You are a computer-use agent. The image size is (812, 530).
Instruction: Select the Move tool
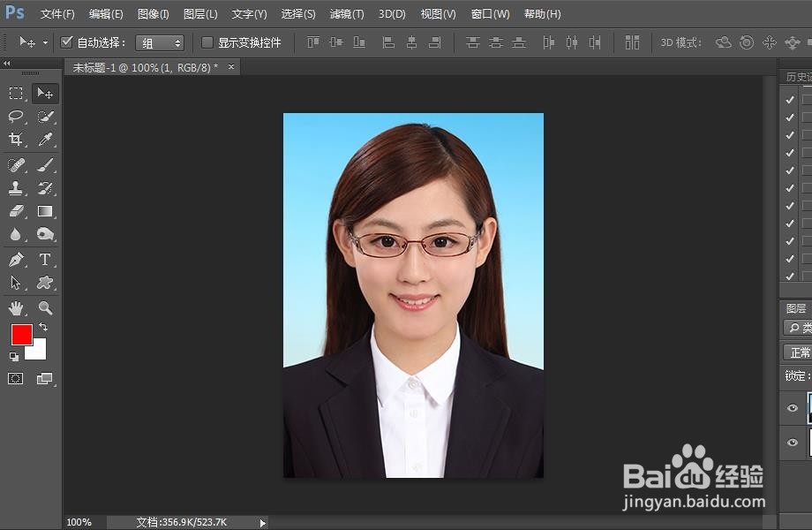click(45, 93)
